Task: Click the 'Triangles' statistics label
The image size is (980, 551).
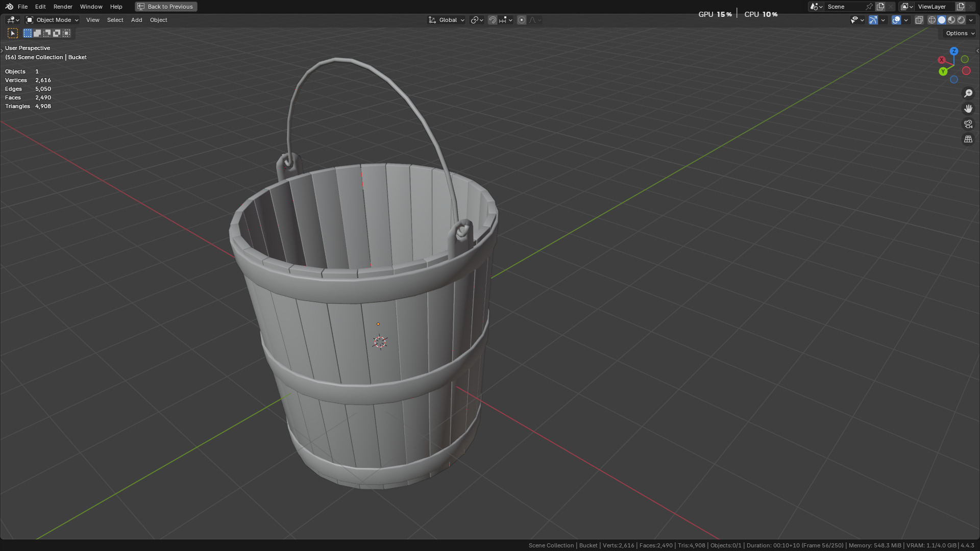Action: coord(17,106)
